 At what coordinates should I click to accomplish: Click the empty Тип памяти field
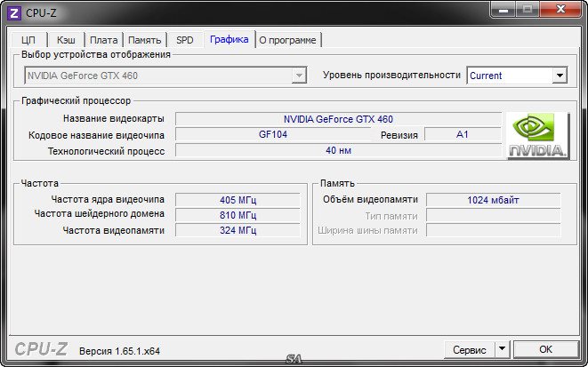coord(493,216)
